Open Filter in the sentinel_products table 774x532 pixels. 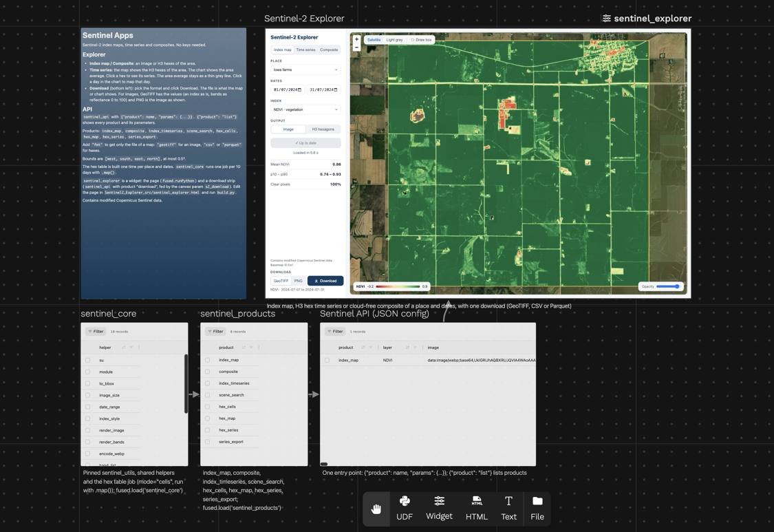[x=216, y=332]
